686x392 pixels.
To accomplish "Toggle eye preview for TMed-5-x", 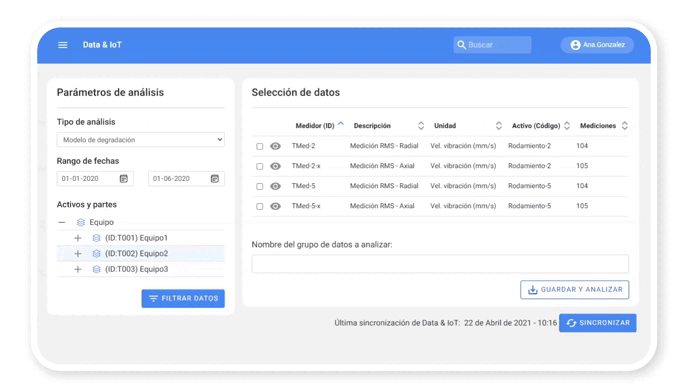I will coord(275,206).
